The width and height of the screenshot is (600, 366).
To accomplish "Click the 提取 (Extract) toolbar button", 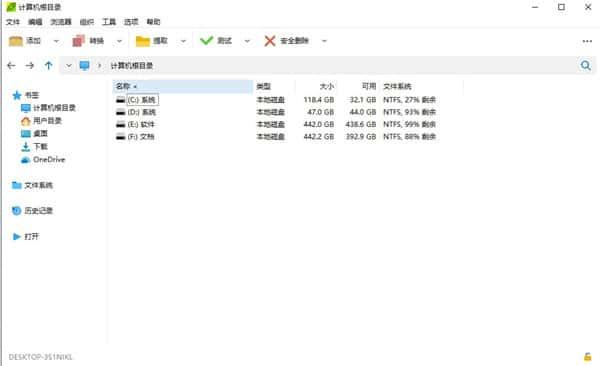I will (152, 41).
